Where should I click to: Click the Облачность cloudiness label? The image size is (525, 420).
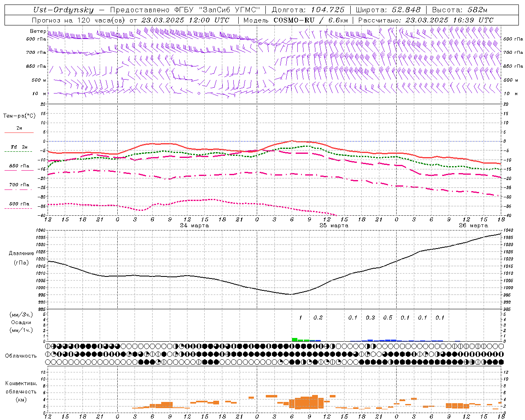tap(21, 356)
